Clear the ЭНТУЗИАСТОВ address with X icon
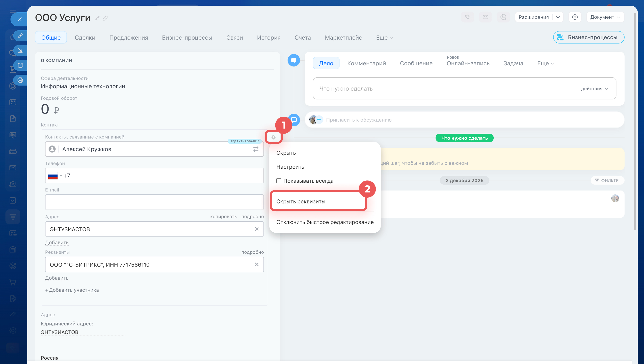 [x=257, y=229]
